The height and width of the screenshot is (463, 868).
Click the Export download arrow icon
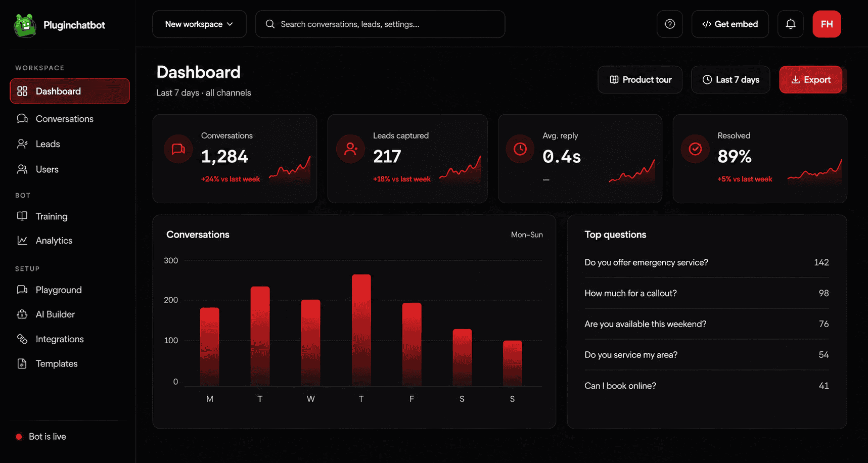(795, 80)
